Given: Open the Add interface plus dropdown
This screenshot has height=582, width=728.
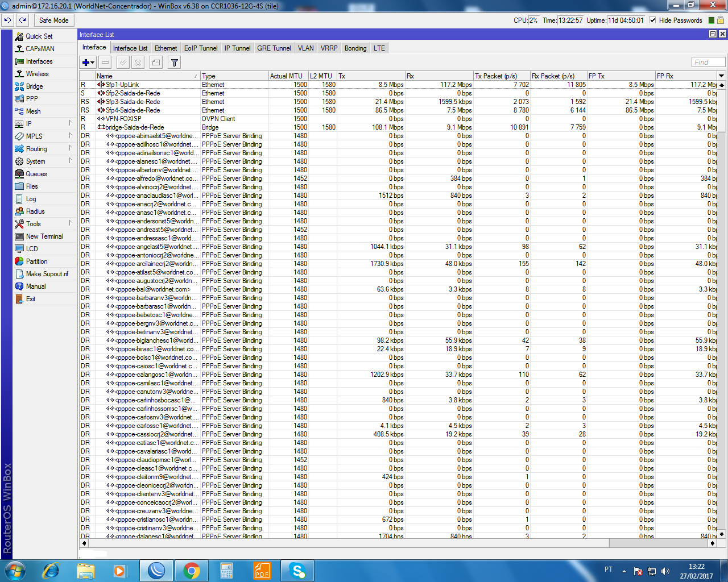Looking at the screenshot, I should pyautogui.click(x=88, y=63).
